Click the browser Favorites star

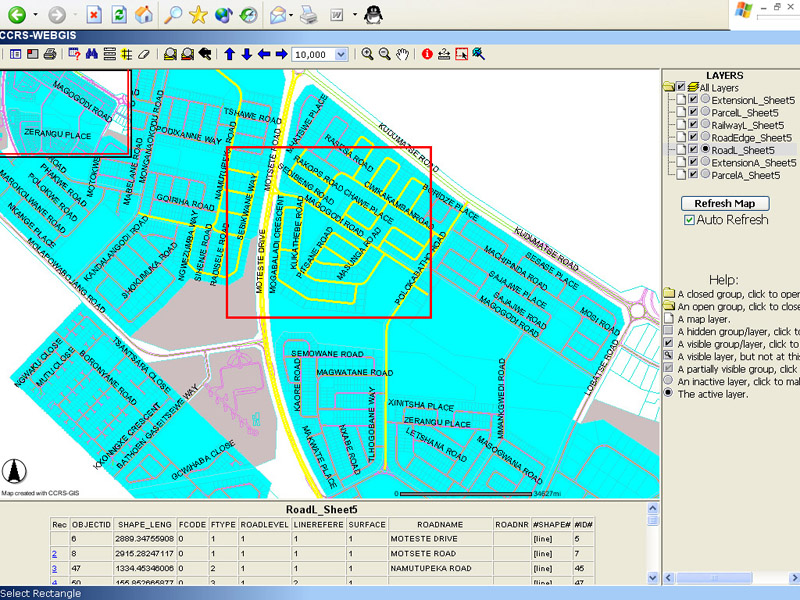[198, 15]
